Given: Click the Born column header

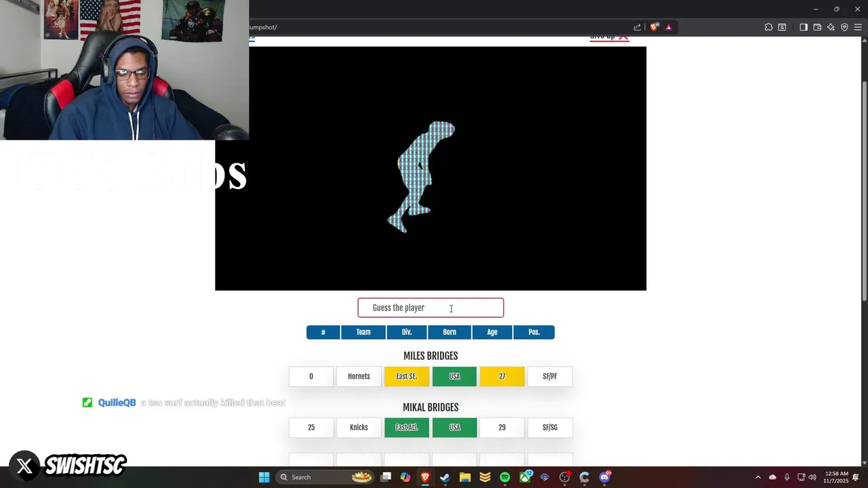Looking at the screenshot, I should [450, 332].
